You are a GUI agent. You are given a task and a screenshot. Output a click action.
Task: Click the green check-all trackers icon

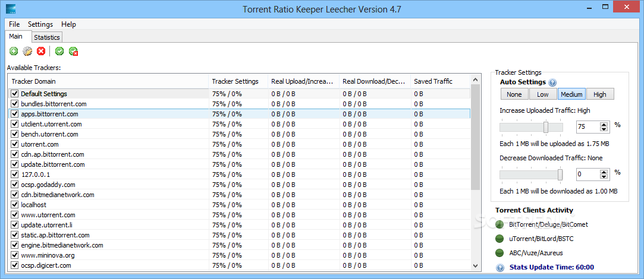pyautogui.click(x=59, y=51)
